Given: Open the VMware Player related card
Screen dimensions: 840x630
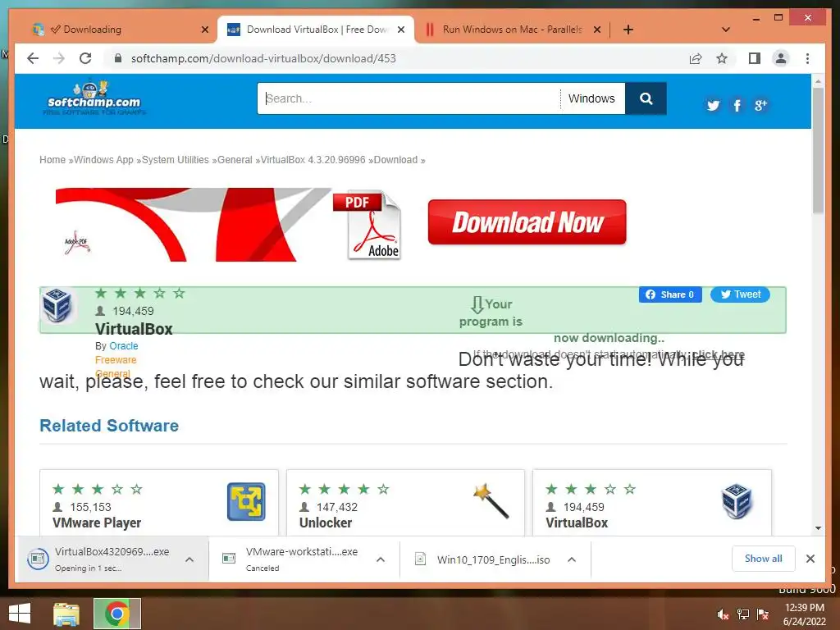Looking at the screenshot, I should [x=97, y=523].
